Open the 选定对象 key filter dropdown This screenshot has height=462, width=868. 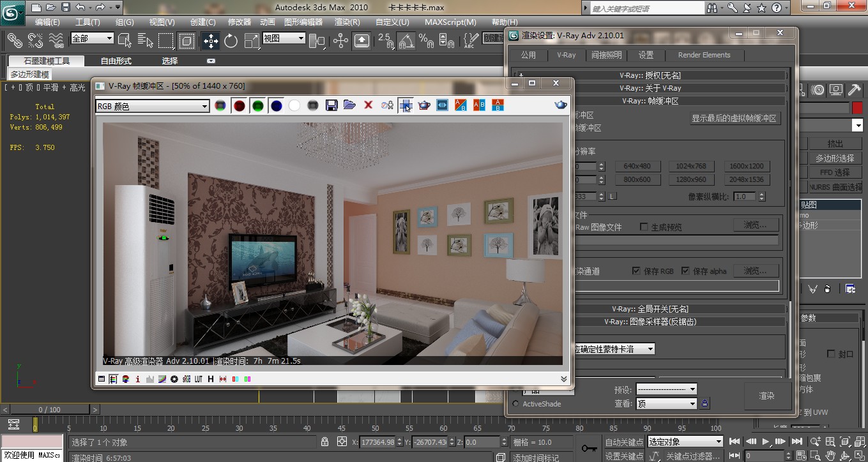coord(685,442)
